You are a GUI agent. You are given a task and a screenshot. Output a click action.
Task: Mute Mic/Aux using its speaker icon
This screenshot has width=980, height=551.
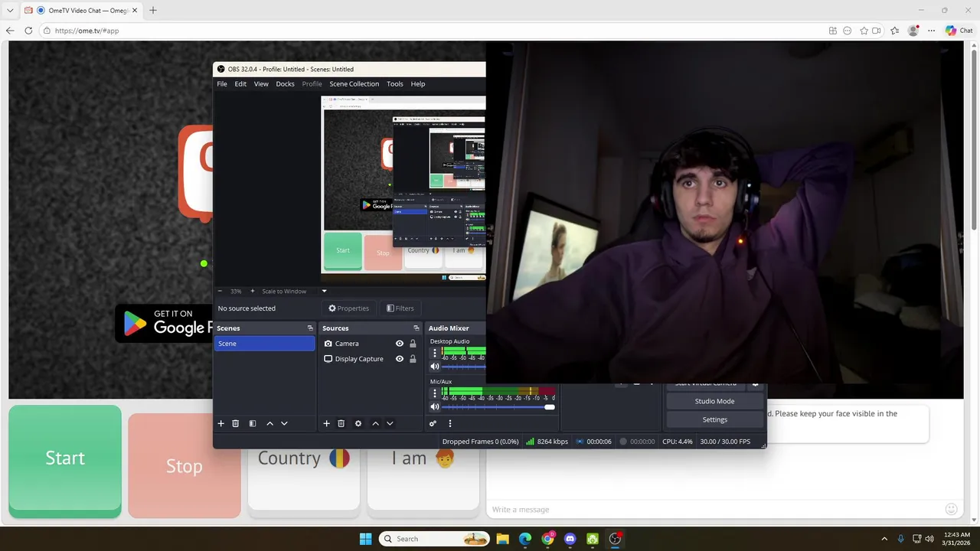tap(435, 407)
